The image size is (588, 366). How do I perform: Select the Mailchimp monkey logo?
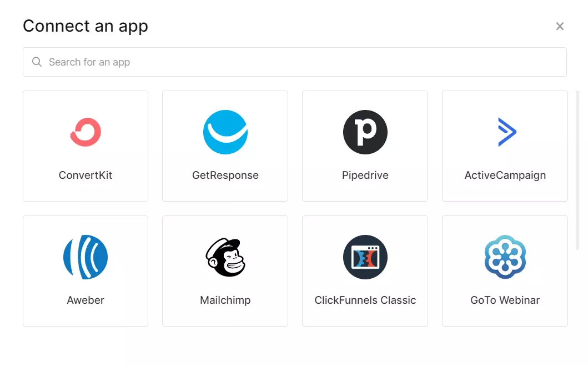[225, 257]
